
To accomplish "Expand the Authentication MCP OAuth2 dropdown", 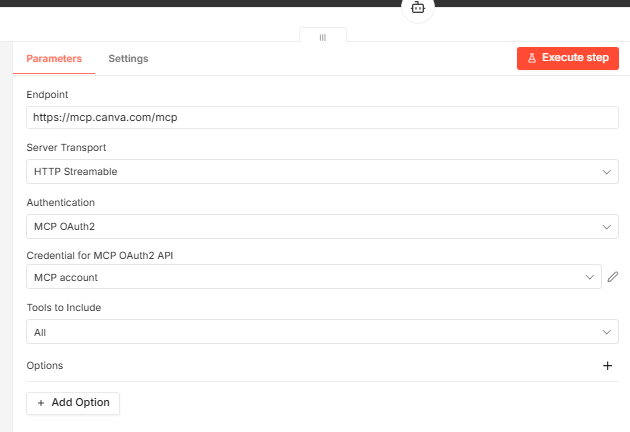I will point(322,227).
